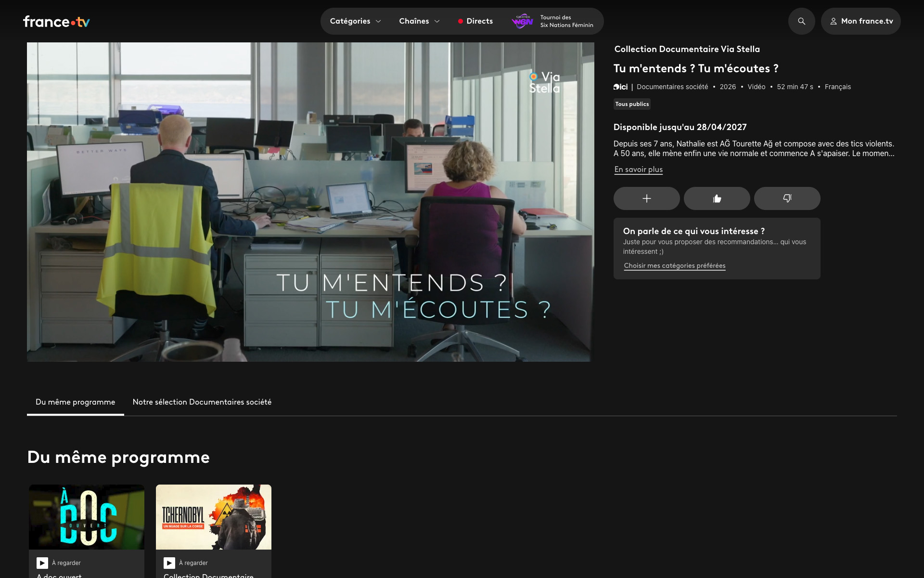Expand the Catégories dropdown

coord(355,21)
